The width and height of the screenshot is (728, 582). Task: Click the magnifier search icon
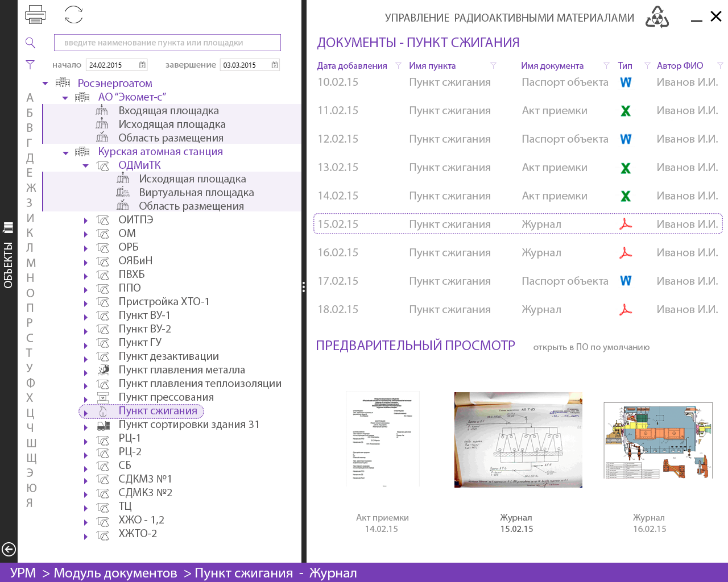click(x=31, y=43)
